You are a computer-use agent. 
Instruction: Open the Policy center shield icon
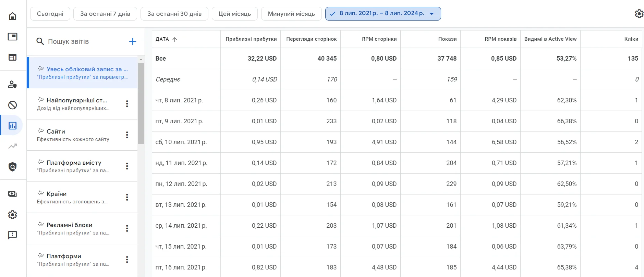[x=13, y=167]
